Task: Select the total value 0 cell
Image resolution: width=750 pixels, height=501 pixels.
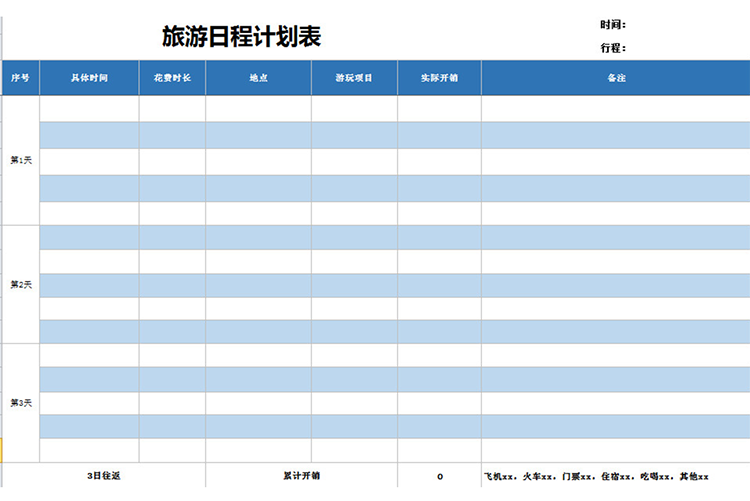Action: click(440, 476)
